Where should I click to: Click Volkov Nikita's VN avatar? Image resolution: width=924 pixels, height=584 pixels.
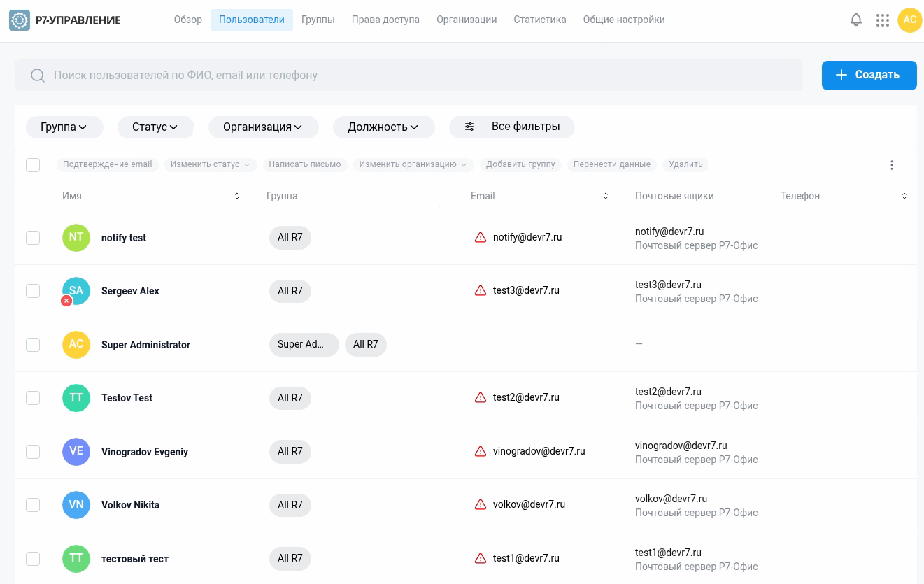click(x=76, y=505)
